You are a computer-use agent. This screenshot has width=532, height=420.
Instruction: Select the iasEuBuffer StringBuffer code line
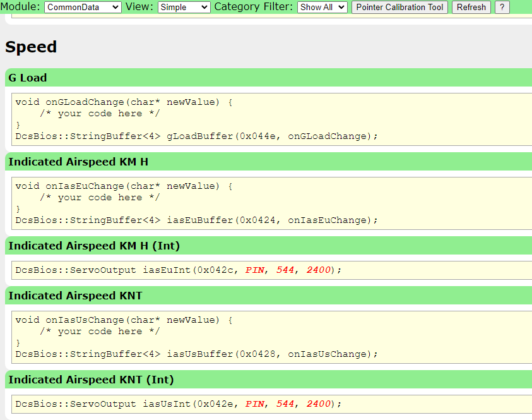click(x=196, y=220)
